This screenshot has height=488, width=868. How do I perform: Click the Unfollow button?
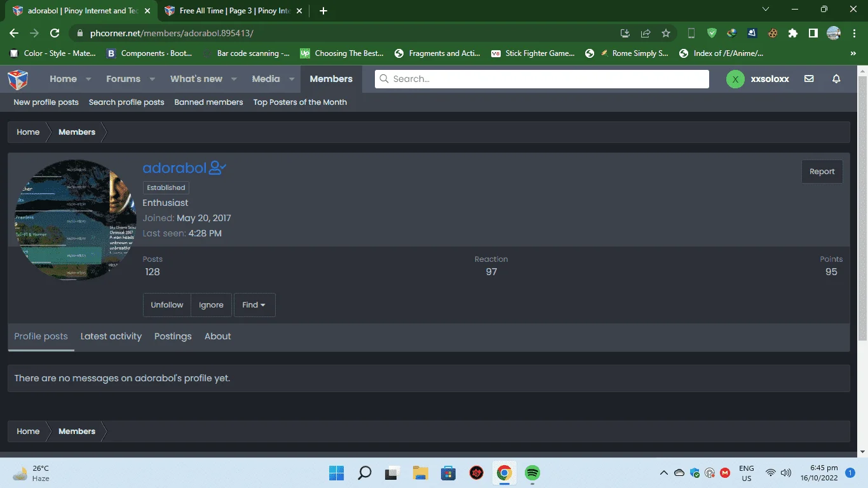pyautogui.click(x=166, y=305)
